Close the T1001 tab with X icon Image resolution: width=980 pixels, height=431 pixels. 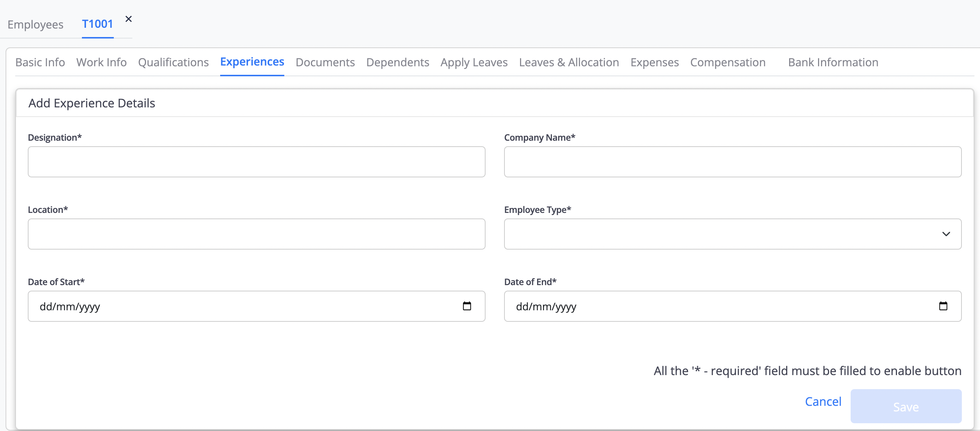point(128,19)
